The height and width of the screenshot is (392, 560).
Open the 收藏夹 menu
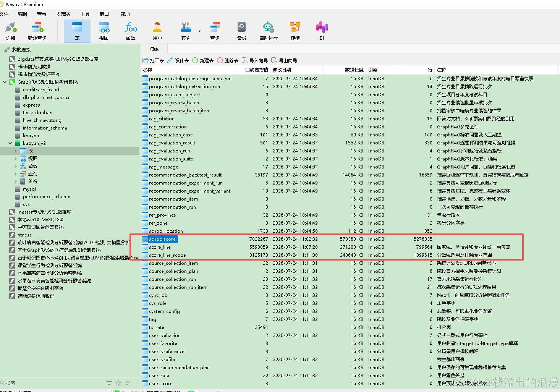[x=63, y=14]
